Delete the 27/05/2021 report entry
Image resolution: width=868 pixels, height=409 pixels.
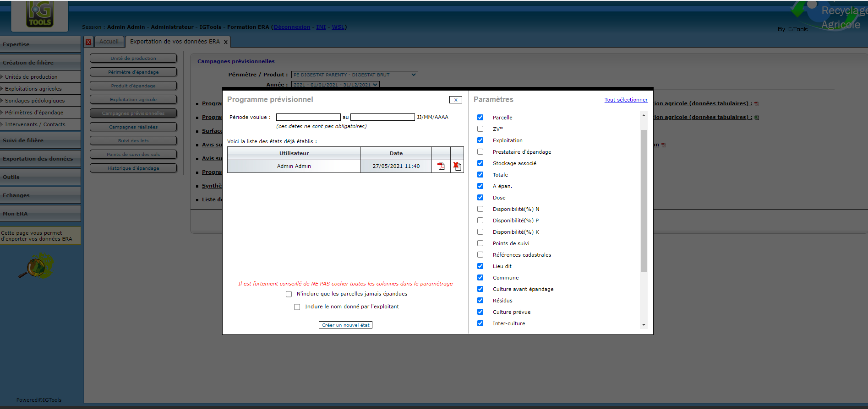tap(457, 166)
